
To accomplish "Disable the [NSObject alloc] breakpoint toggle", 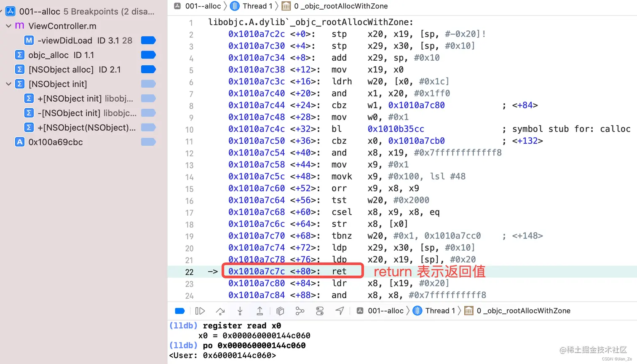I will (x=148, y=69).
